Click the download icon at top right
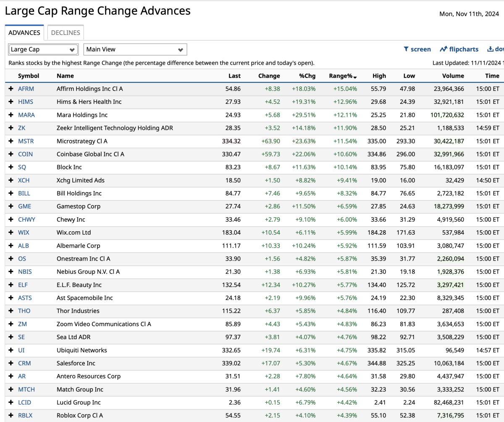Screen dimensions: 504x422 490,49
